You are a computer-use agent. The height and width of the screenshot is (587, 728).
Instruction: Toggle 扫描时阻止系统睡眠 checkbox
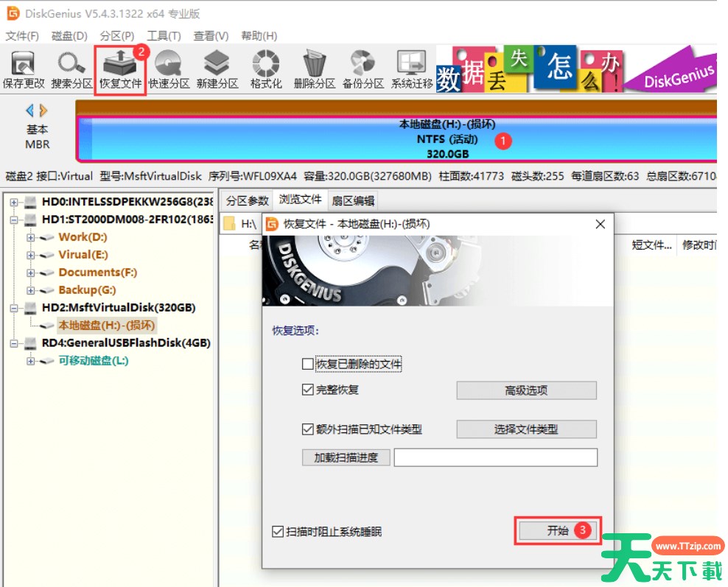277,531
